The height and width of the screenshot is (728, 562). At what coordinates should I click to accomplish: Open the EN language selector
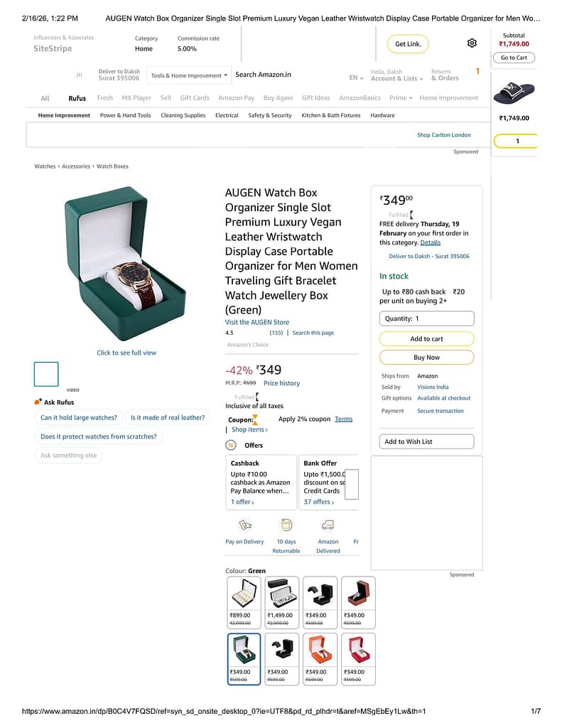[356, 77]
